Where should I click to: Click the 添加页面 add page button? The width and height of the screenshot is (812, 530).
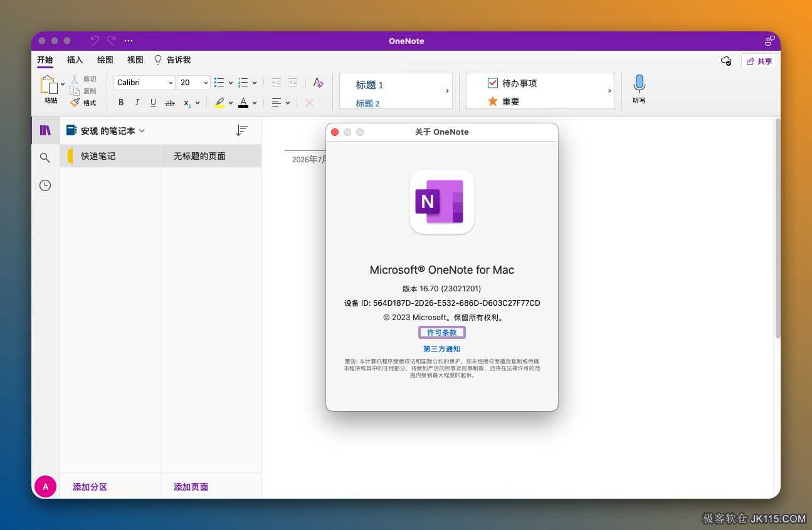point(191,487)
